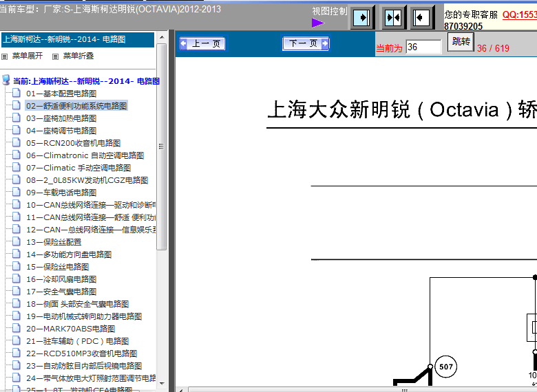Screen dimensions: 537x392
Task: Click the view control arrow-left panel icon
Action: tap(421, 17)
